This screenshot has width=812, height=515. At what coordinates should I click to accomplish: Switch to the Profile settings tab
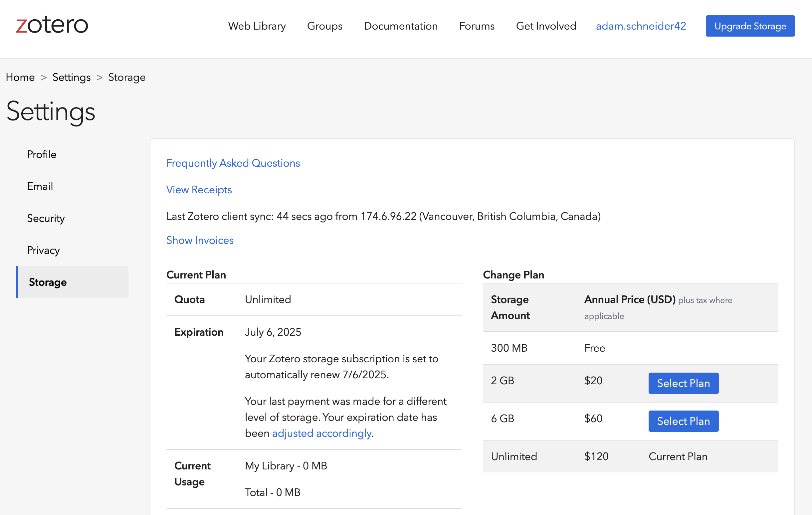(42, 154)
